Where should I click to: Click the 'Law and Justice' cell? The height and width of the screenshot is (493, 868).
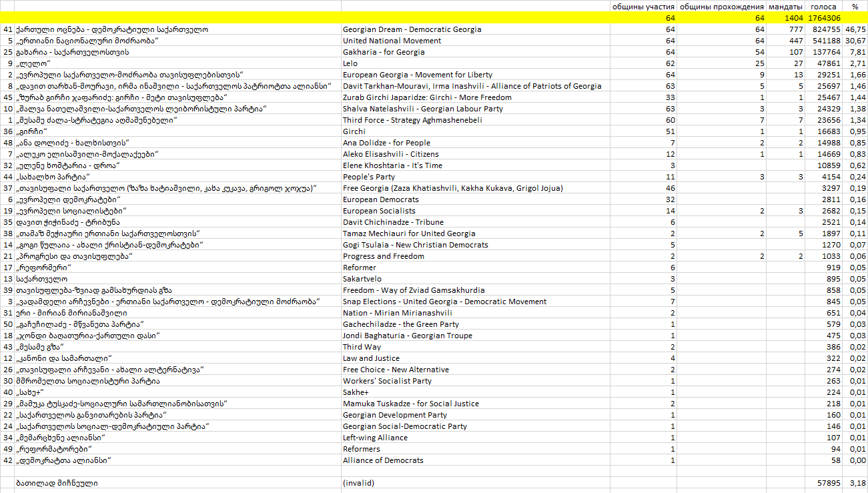476,358
